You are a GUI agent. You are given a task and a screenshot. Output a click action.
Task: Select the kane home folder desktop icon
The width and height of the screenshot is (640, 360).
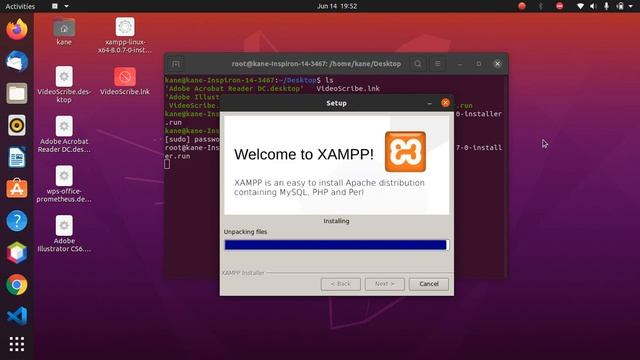pos(64,31)
